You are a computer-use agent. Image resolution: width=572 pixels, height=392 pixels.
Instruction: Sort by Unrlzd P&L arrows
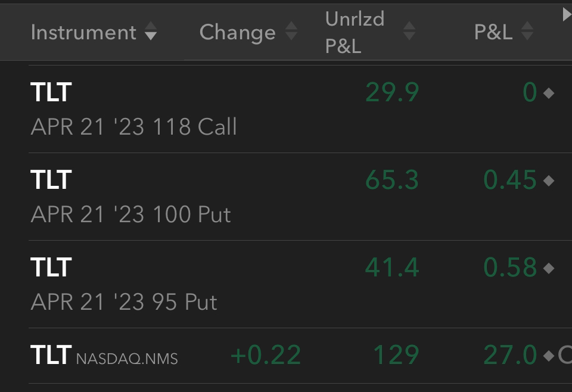(x=409, y=30)
